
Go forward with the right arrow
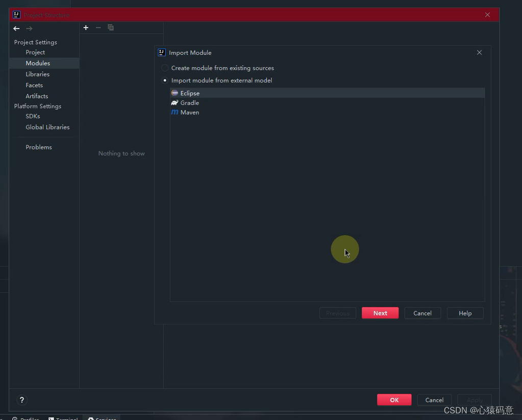pyautogui.click(x=29, y=29)
